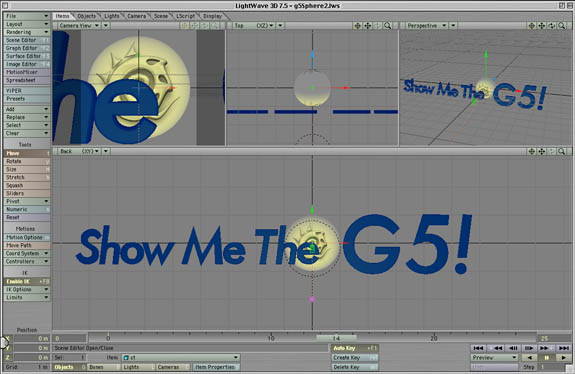Switch to the Lights tab
575x374 pixels.
click(111, 16)
